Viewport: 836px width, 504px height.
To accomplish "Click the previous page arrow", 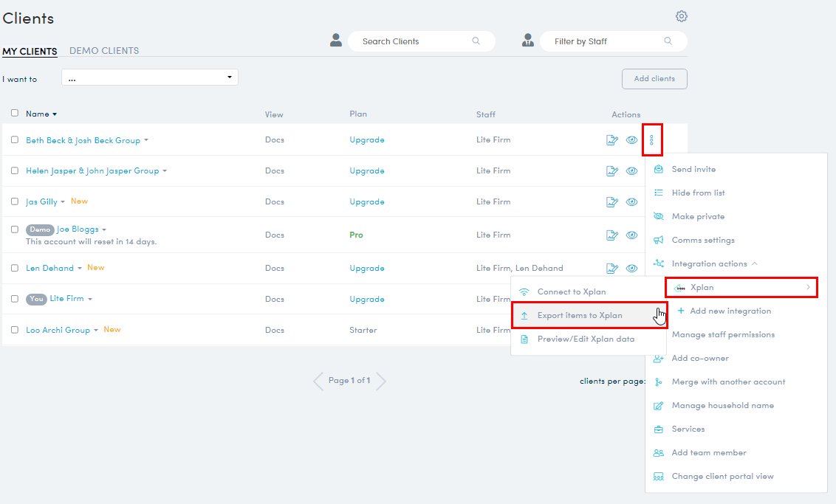I will (x=318, y=381).
